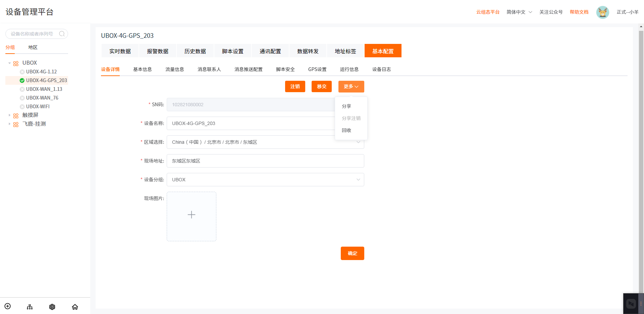Click the 注销 button
The image size is (644, 314).
(295, 86)
